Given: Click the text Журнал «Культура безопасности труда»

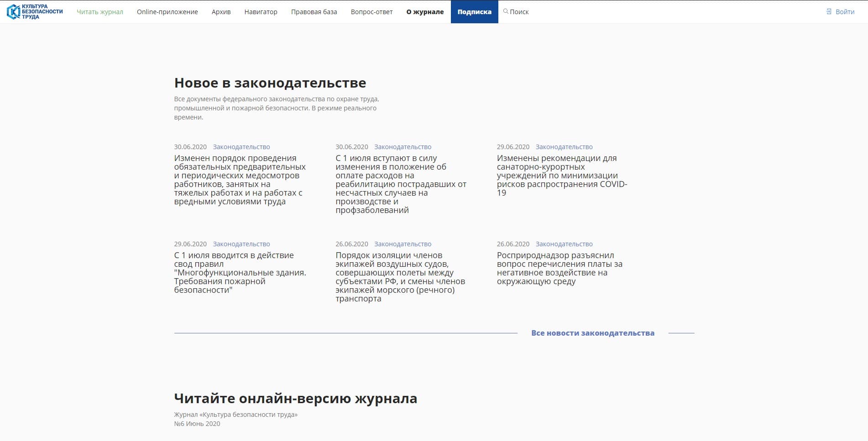Looking at the screenshot, I should [236, 415].
